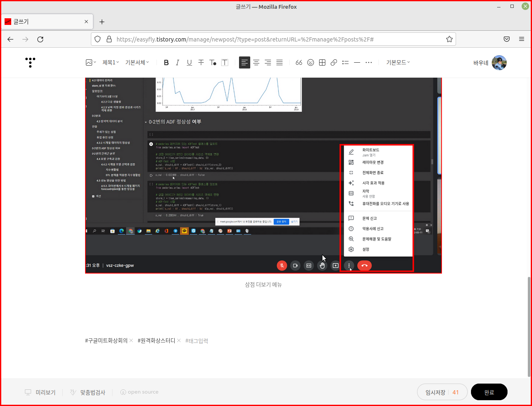Click the Firefox address bar
Screen dimensions: 532x406
click(274, 39)
